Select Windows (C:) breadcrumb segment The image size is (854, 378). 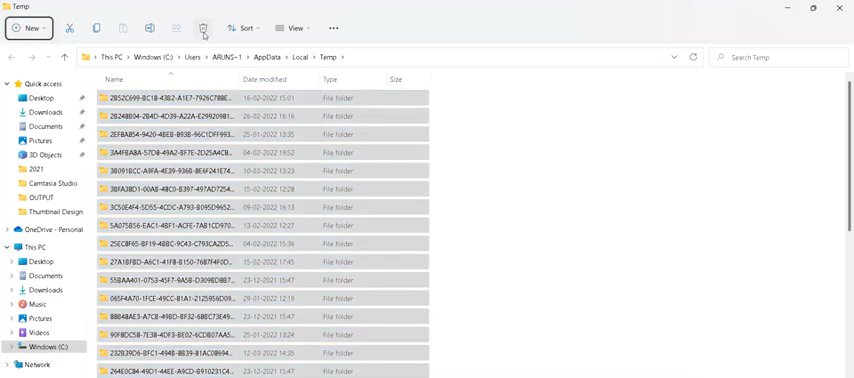154,57
